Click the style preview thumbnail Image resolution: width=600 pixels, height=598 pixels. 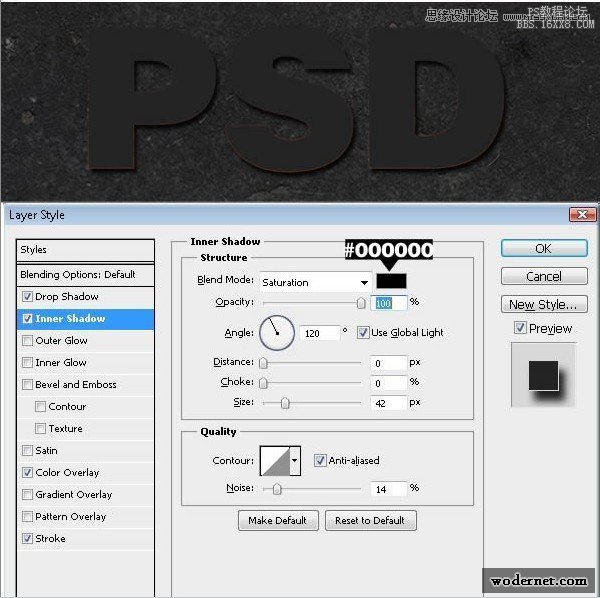tap(543, 375)
